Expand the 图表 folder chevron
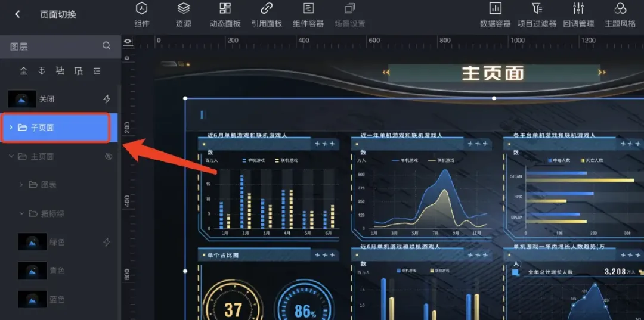644x320 pixels. click(21, 185)
